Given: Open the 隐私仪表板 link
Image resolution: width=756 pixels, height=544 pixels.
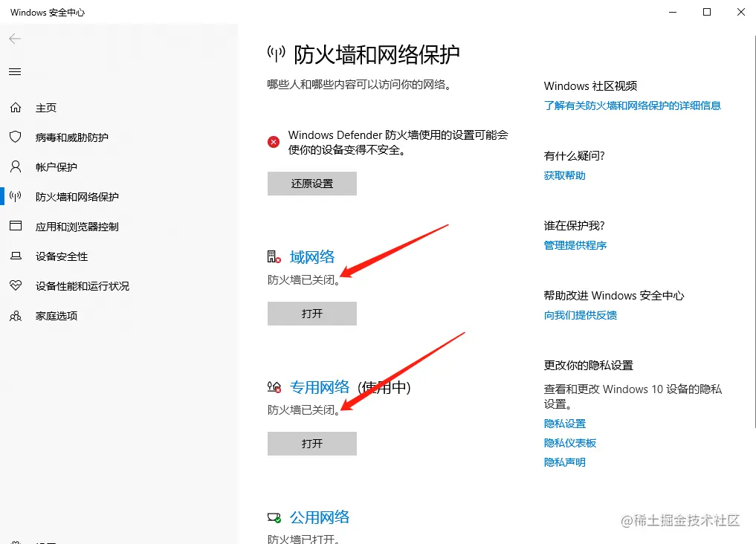Looking at the screenshot, I should [570, 443].
